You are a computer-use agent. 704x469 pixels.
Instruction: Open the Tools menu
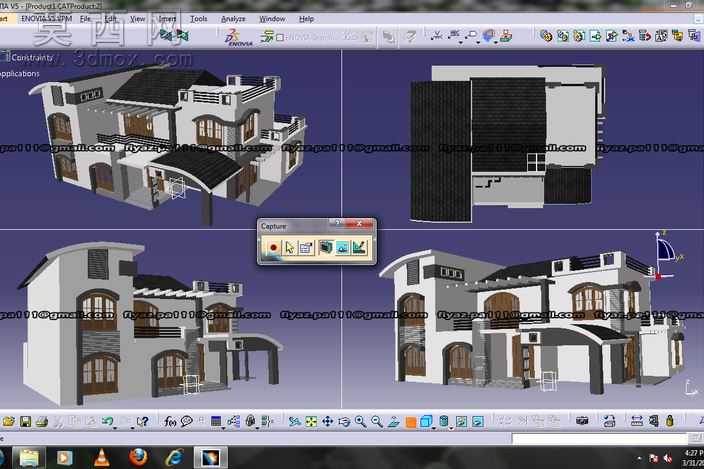(x=198, y=19)
